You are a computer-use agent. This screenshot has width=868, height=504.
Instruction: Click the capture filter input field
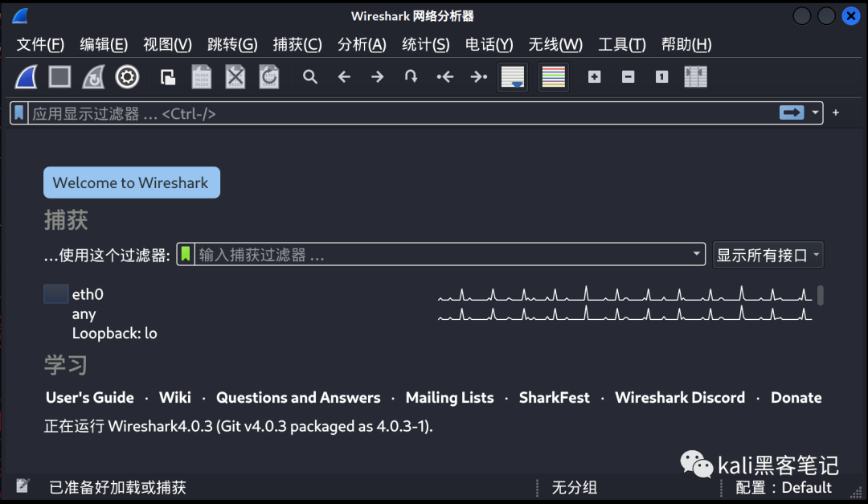click(x=441, y=254)
